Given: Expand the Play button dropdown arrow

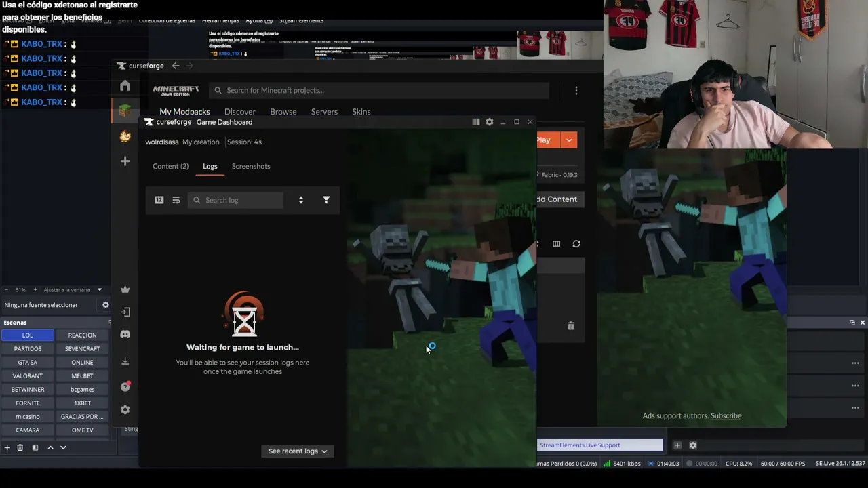Looking at the screenshot, I should pos(569,140).
